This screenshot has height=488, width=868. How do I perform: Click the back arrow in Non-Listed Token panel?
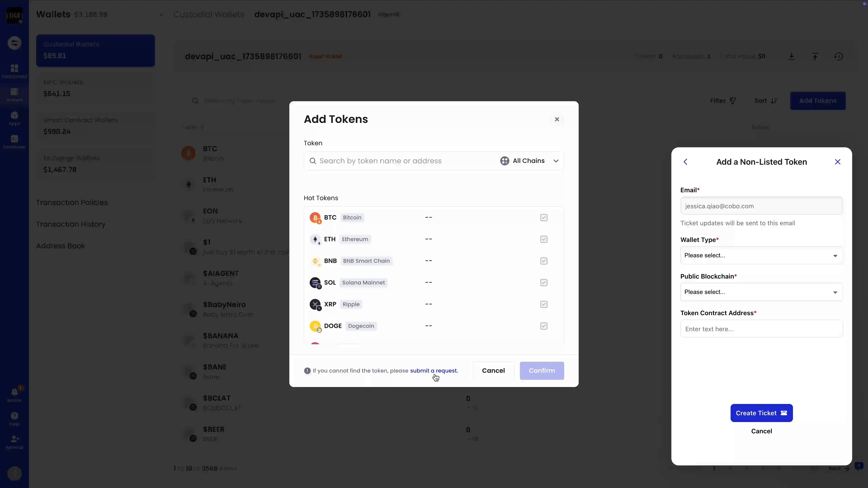(685, 162)
